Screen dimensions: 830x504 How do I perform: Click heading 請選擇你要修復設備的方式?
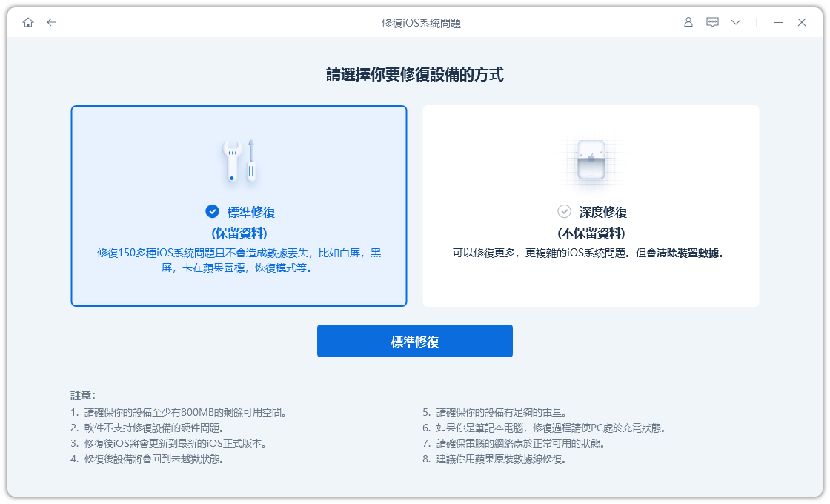415,75
